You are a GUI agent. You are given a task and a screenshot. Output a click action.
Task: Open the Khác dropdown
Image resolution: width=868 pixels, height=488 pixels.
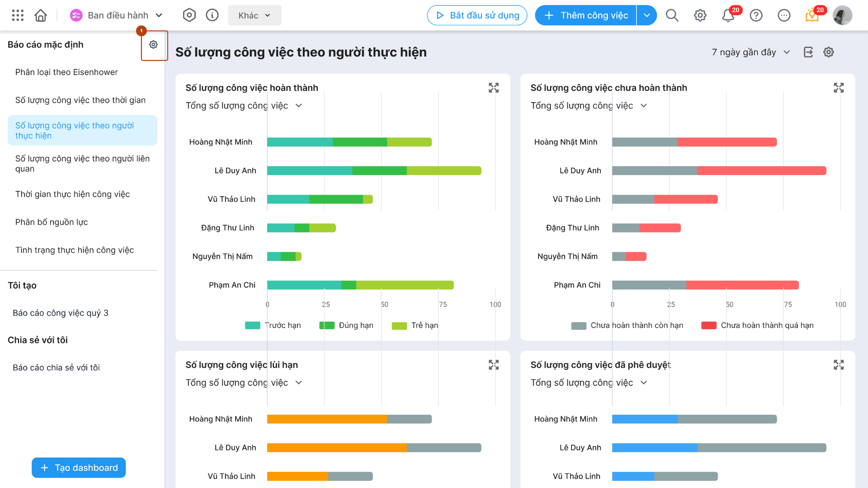tap(255, 15)
